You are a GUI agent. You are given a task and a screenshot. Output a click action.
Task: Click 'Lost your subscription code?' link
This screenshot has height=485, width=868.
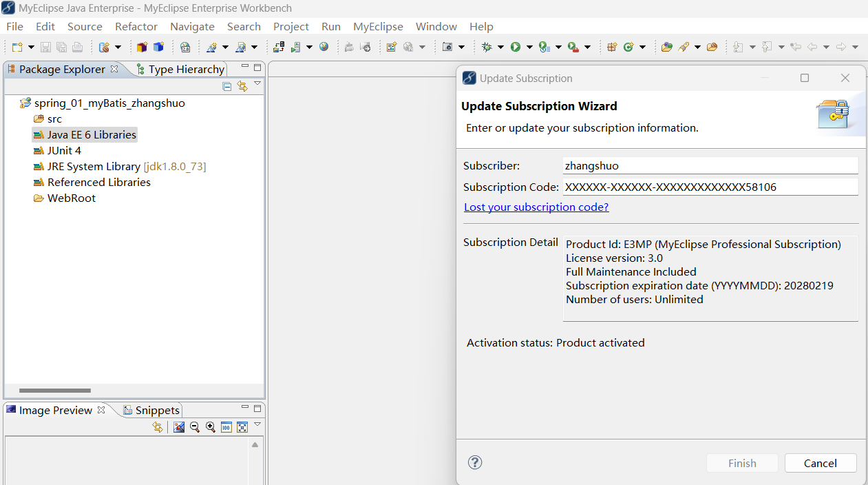pos(536,207)
